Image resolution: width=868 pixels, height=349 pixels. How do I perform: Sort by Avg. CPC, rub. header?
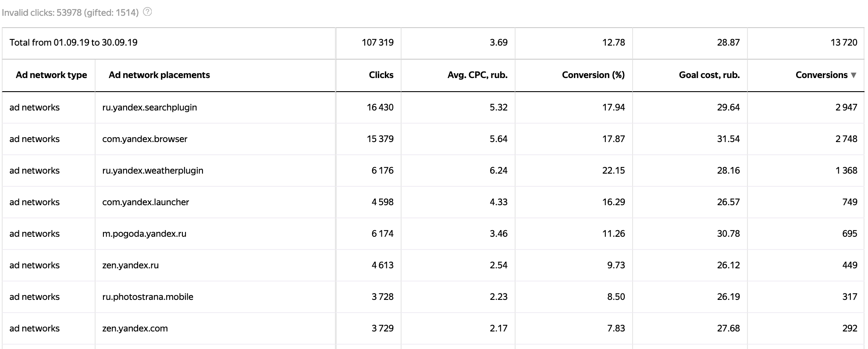click(x=477, y=75)
